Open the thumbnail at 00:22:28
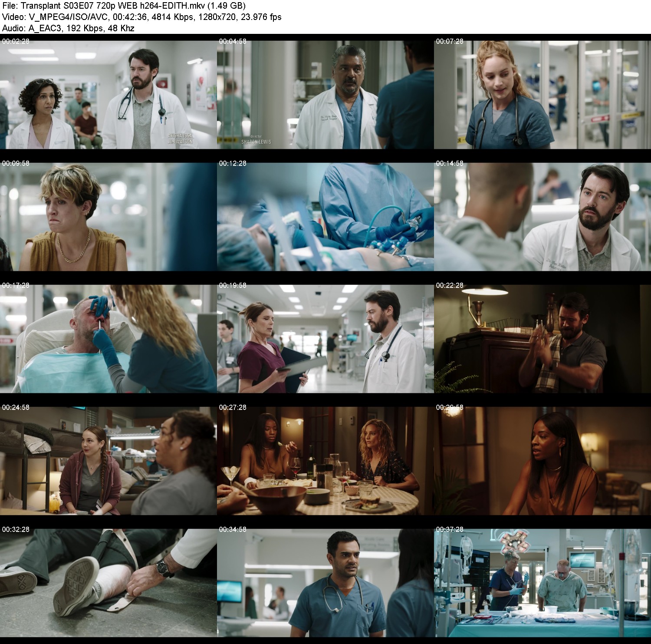The width and height of the screenshot is (651, 644). click(x=542, y=339)
